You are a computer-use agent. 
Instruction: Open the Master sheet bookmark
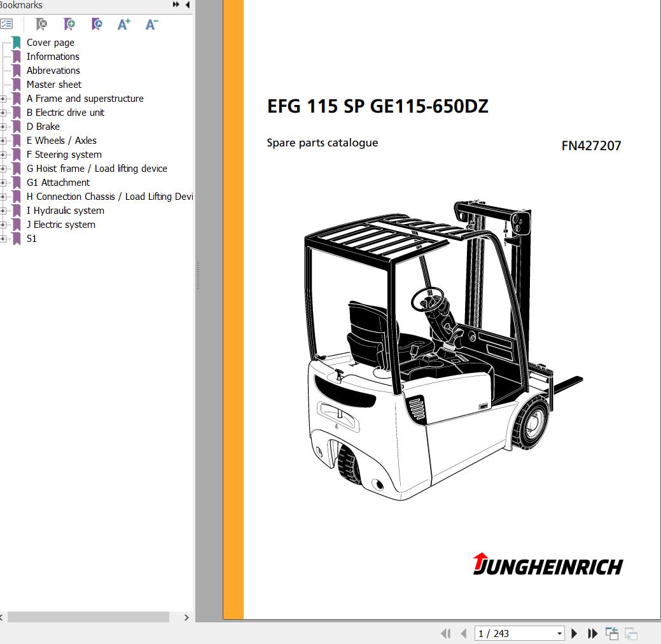(x=54, y=85)
